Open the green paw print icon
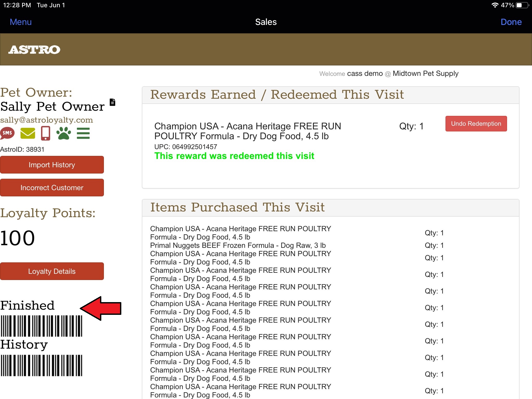The width and height of the screenshot is (532, 399). [63, 133]
